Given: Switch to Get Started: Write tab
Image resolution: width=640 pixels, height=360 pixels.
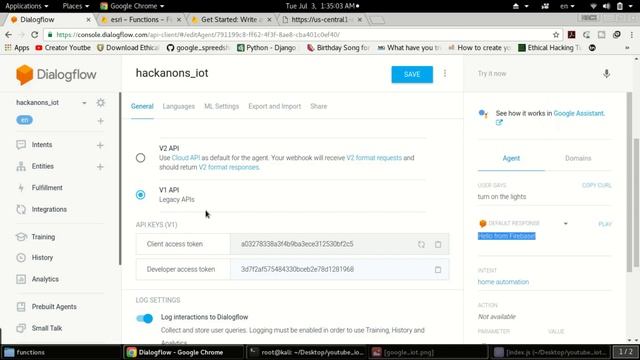Looking at the screenshot, I should click(x=231, y=20).
